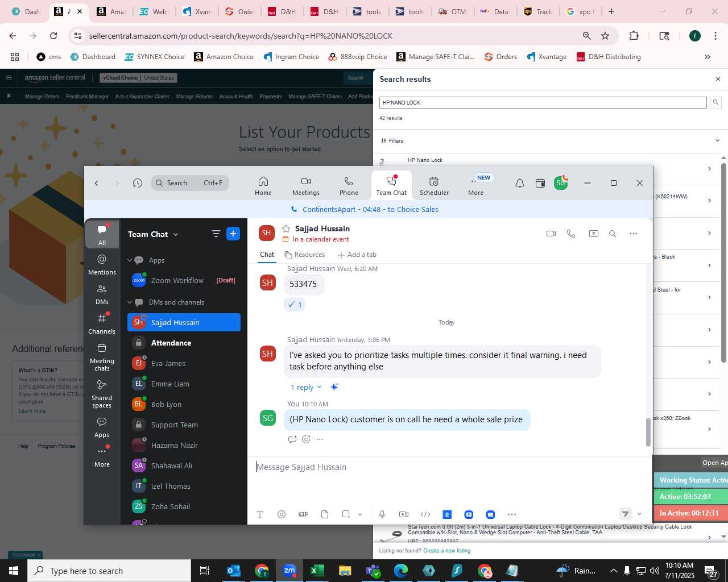Click Add a tab in chat
Screen dimensions: 728x582
pos(357,255)
